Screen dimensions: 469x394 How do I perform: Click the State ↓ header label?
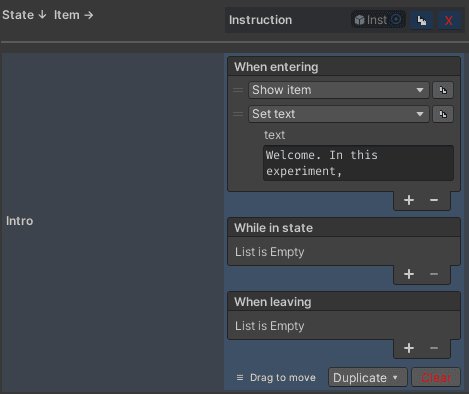click(x=24, y=15)
